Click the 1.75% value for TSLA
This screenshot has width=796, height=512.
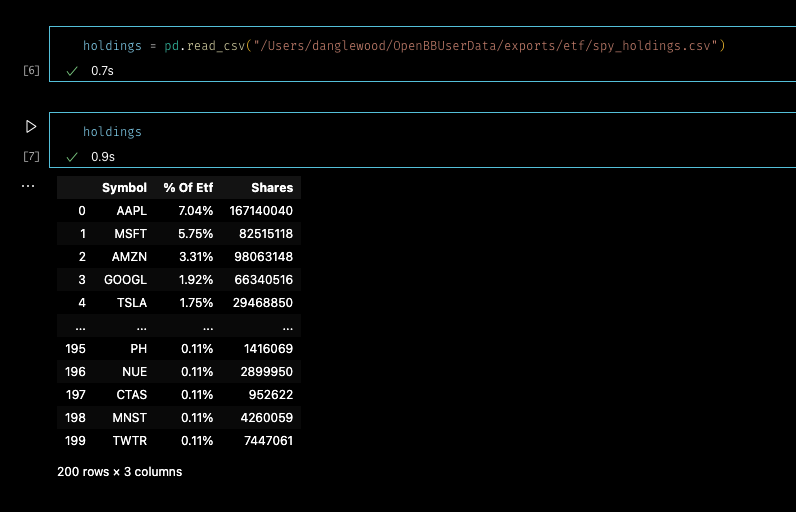point(196,303)
